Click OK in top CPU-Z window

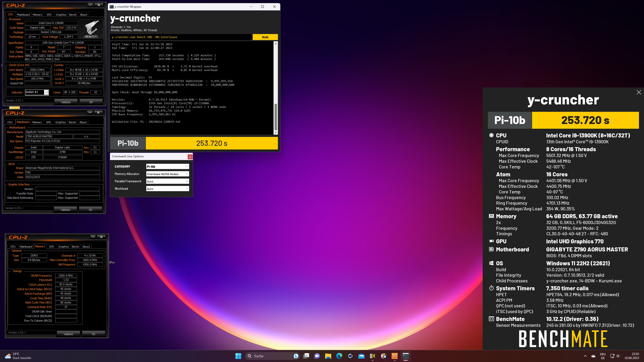pos(91,102)
